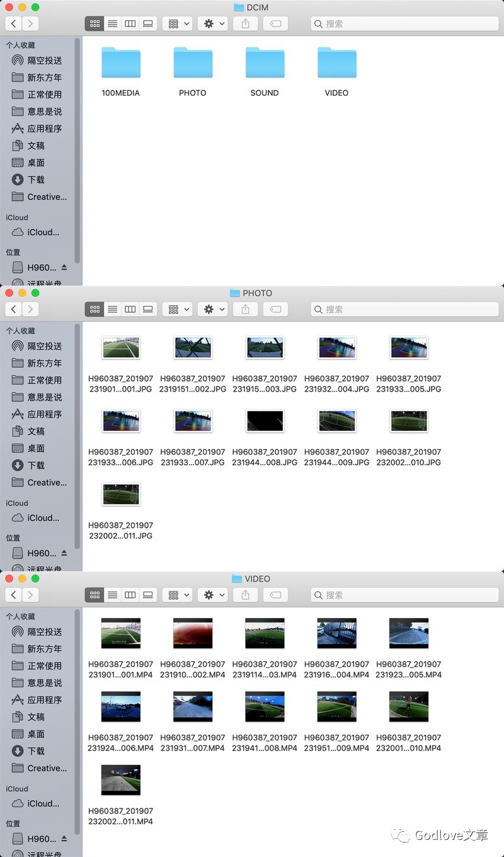Expand the group-by dropdown in DCIM window
Viewport: 504px width, 857px height.
coord(177,24)
